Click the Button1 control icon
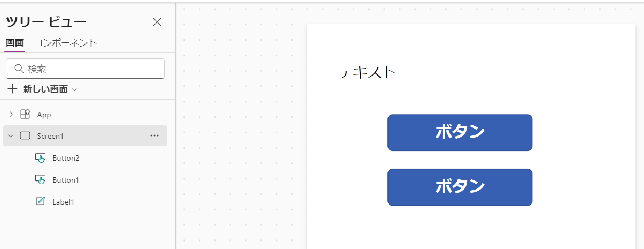This screenshot has width=644, height=249. click(40, 180)
